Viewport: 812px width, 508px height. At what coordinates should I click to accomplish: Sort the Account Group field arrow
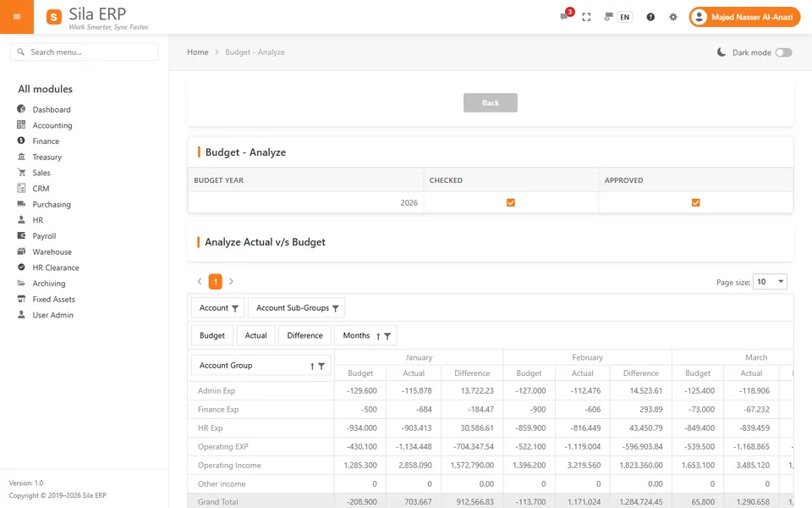click(312, 367)
